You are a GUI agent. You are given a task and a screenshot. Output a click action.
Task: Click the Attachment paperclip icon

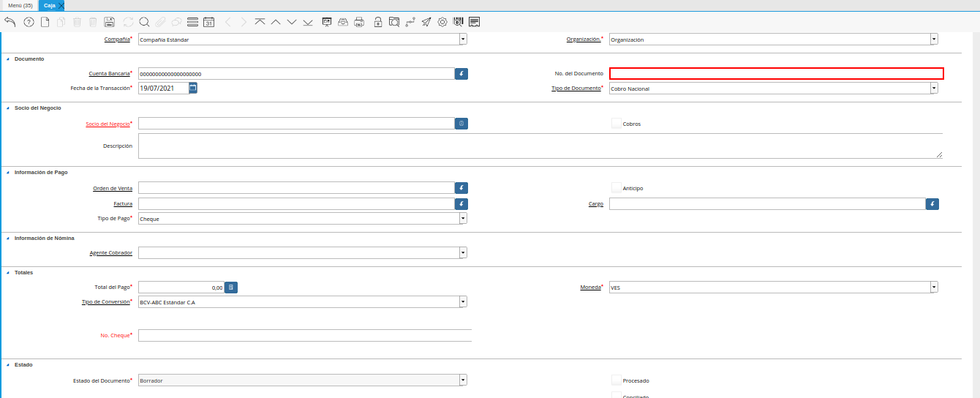pyautogui.click(x=160, y=22)
